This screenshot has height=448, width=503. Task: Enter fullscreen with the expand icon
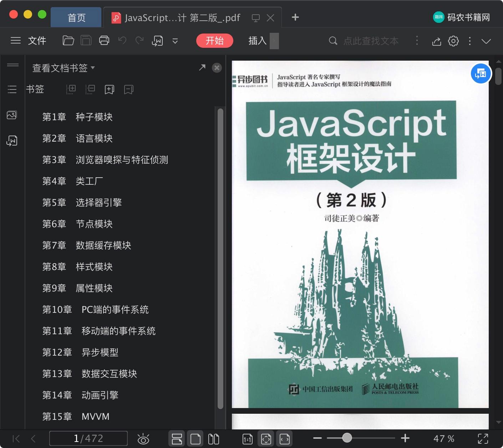(483, 439)
